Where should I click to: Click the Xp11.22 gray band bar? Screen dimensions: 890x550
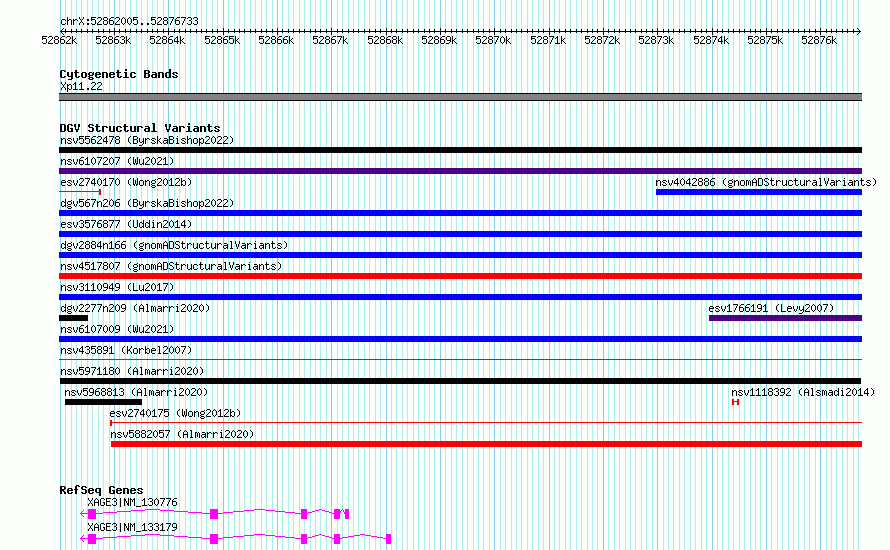click(x=460, y=97)
